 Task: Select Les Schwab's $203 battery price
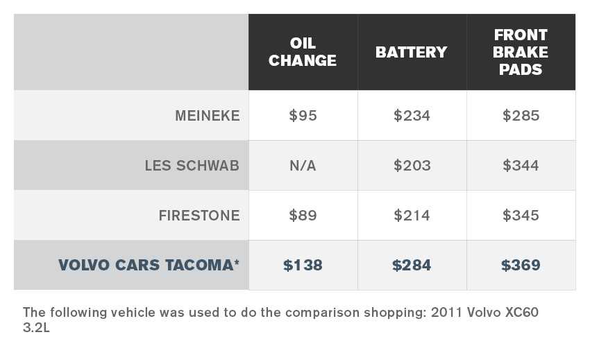[412, 166]
